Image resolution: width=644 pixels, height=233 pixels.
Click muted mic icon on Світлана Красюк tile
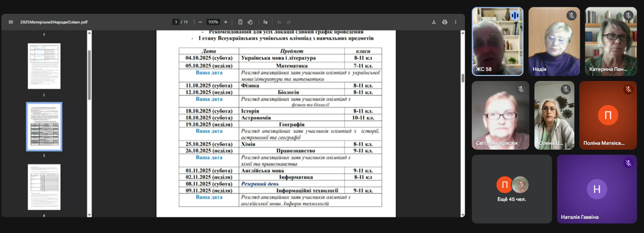tap(521, 89)
